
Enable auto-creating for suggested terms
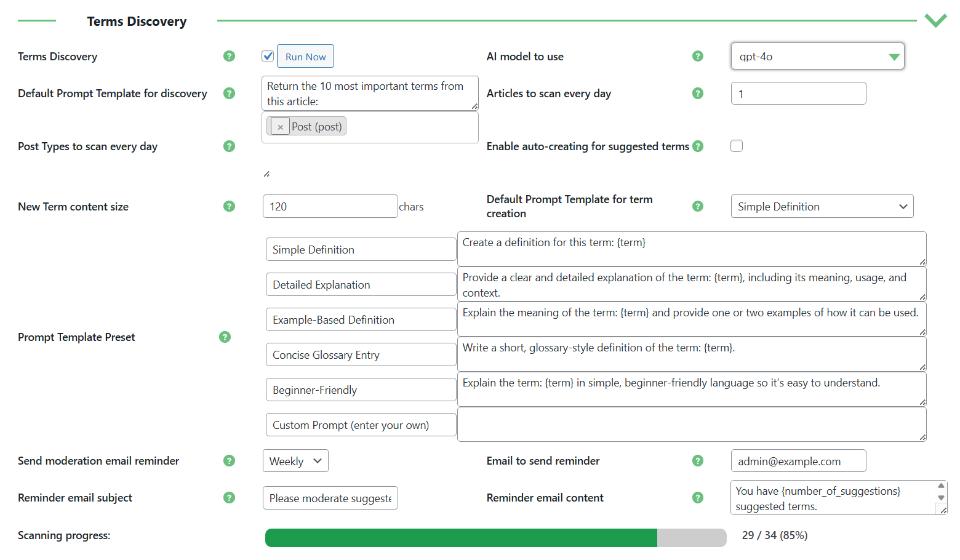(737, 146)
